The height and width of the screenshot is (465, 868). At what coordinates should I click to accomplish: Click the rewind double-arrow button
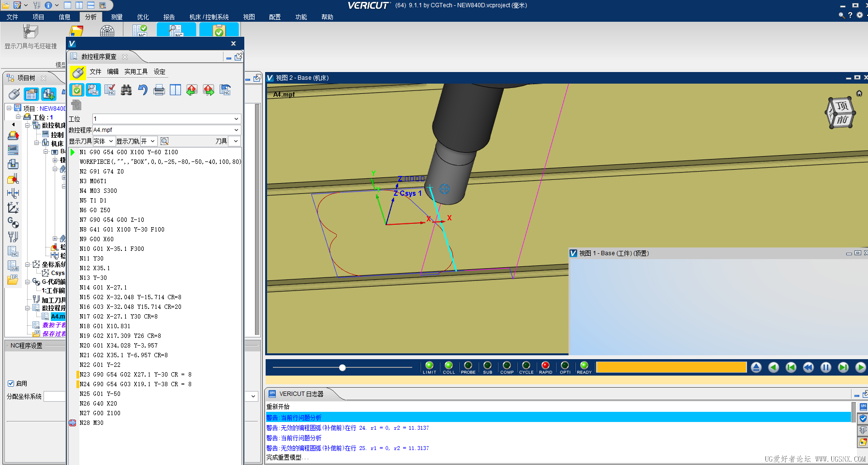pos(808,367)
